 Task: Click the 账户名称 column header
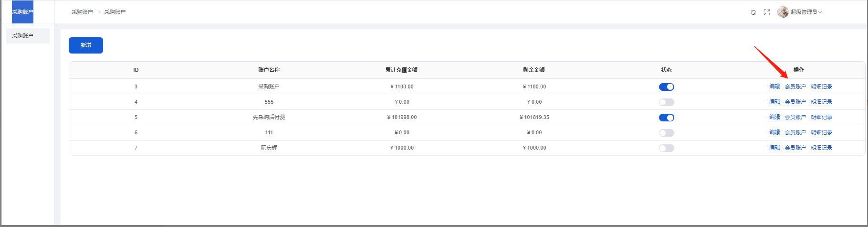click(x=269, y=70)
